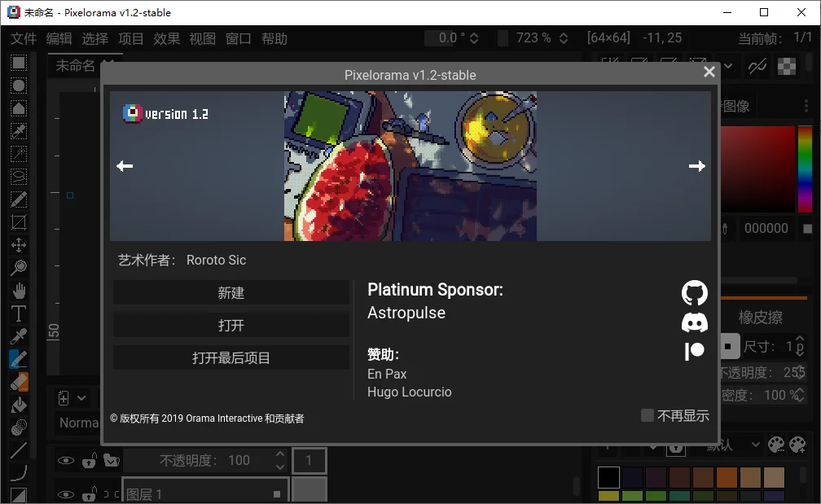This screenshot has height=504, width=821.
Task: Toggle visibility eye of top layer row
Action: click(65, 461)
